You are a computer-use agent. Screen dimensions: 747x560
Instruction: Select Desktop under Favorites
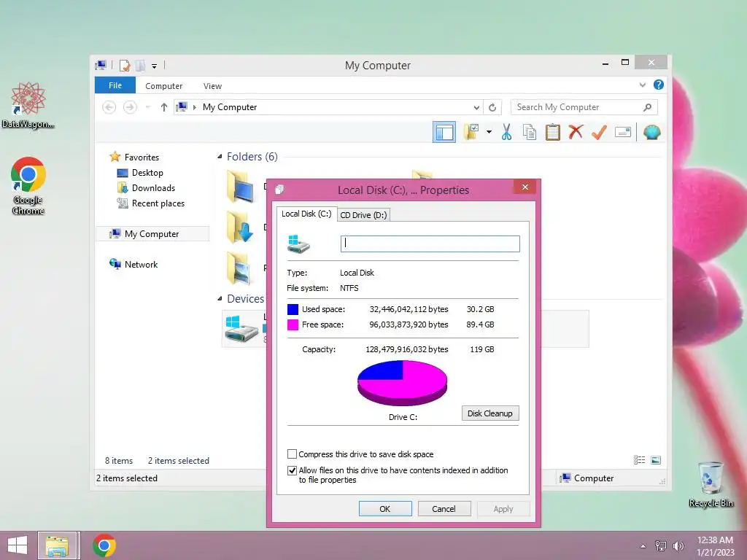(147, 172)
